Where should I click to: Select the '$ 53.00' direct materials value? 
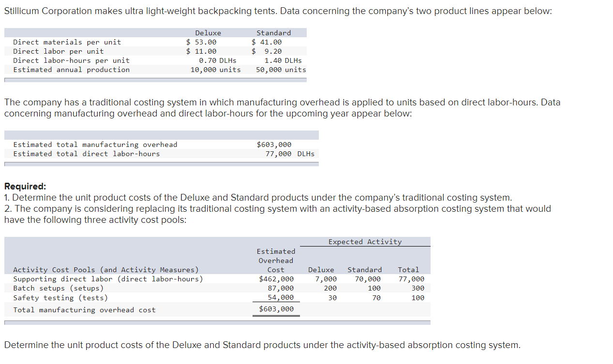(x=201, y=42)
